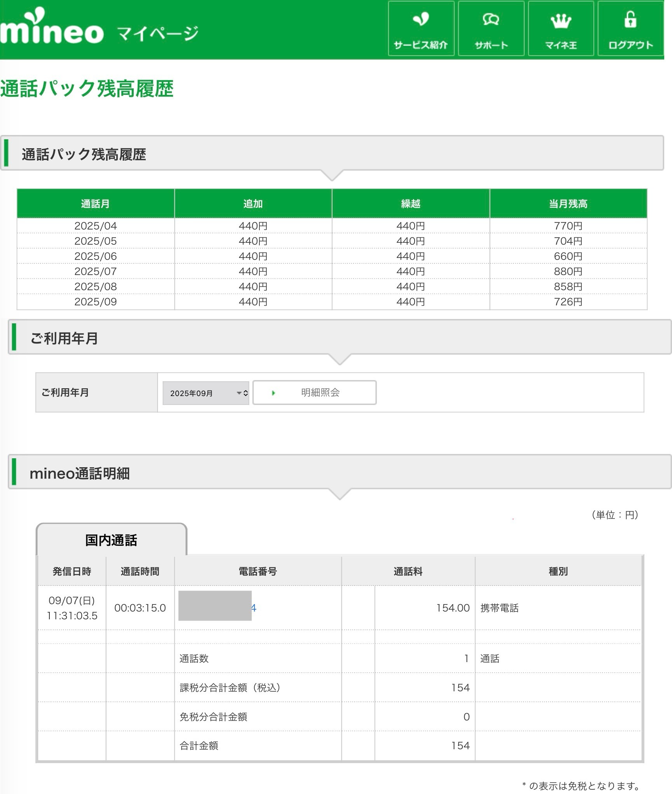672x794 pixels.
Task: Go to マイネ王 crown icon
Action: click(560, 21)
